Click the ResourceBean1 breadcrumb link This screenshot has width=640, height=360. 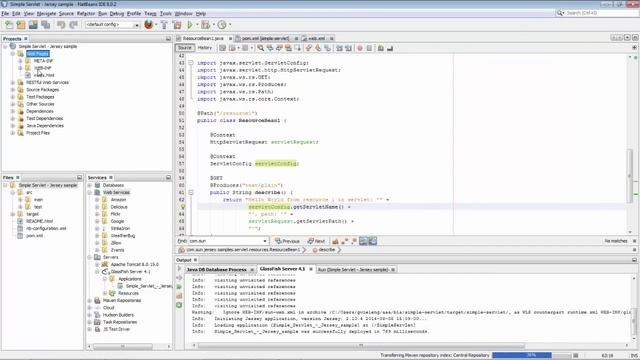pos(243,250)
